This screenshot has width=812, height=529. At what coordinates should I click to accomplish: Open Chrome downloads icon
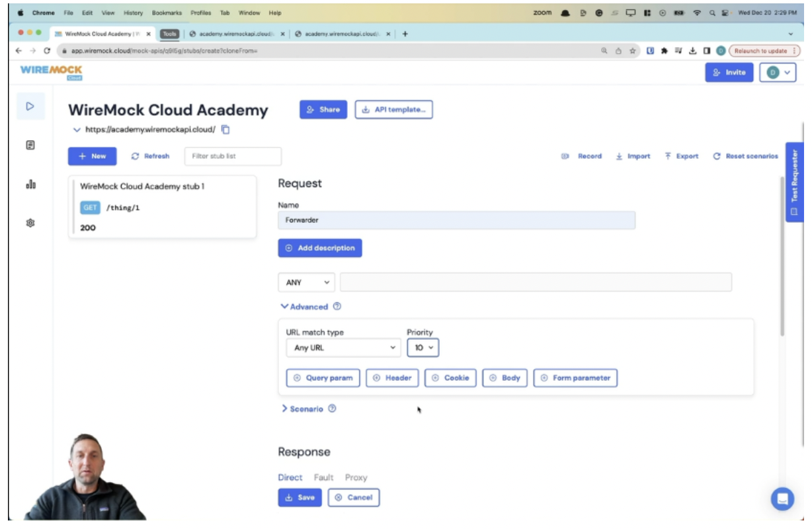[x=692, y=51]
